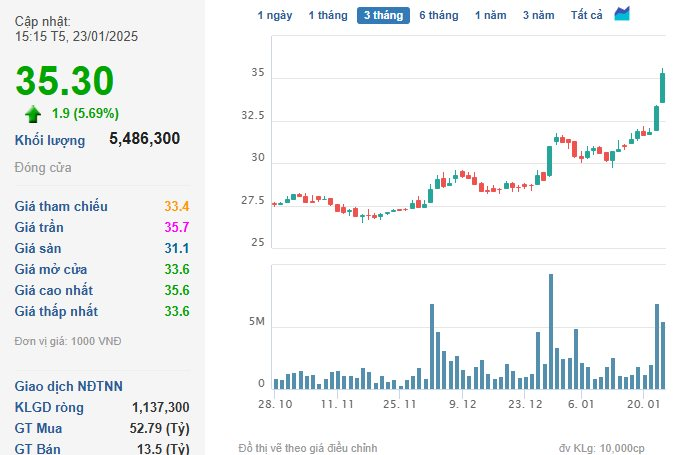Click the GT Mua value 52.79 (Tỷ)
The width and height of the screenshot is (675, 455).
(159, 429)
